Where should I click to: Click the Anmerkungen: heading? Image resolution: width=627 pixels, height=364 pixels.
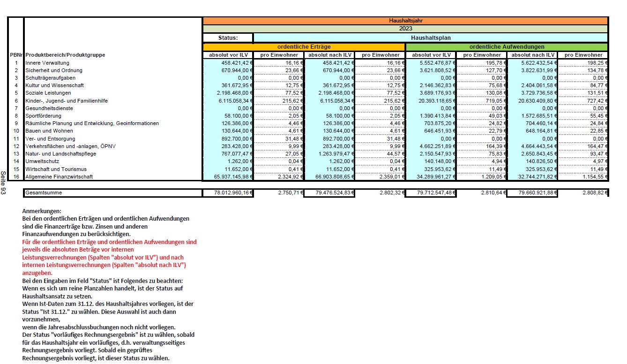(x=42, y=211)
